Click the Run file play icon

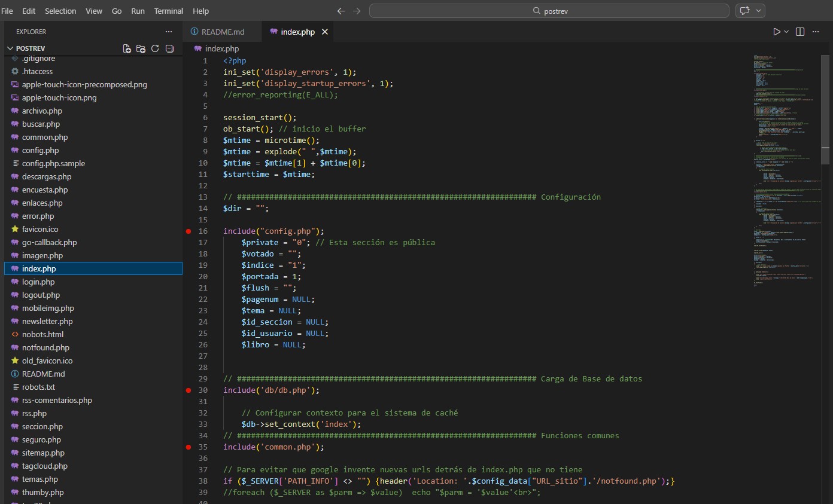pyautogui.click(x=777, y=32)
